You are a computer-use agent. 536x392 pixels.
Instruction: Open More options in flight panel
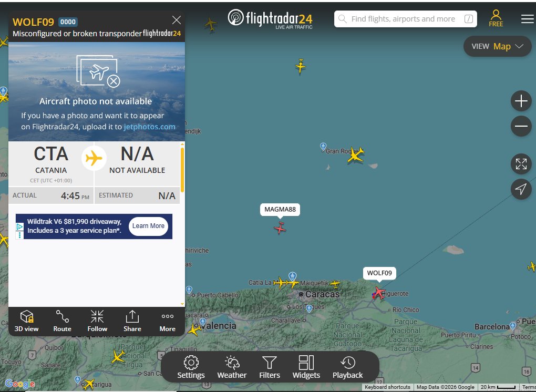click(x=167, y=321)
